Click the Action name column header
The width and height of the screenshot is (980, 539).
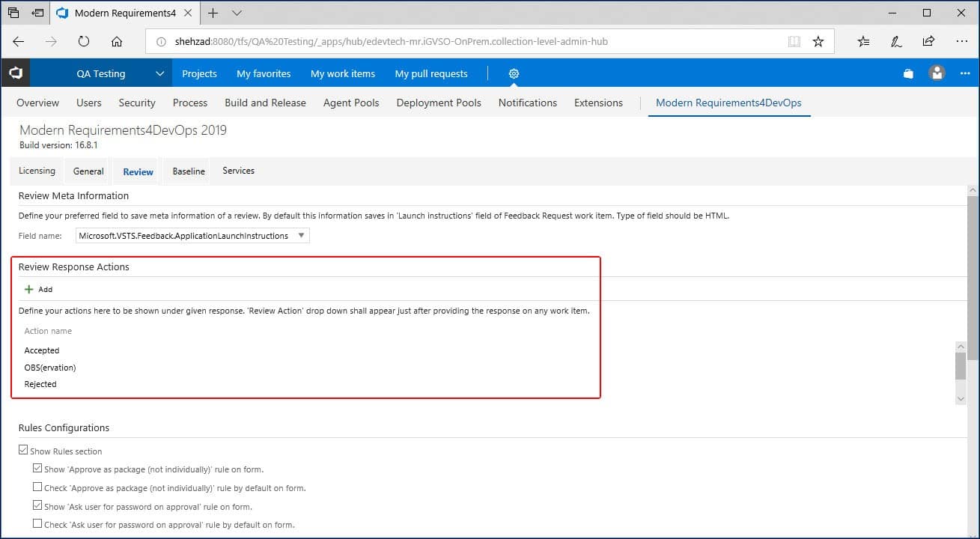[x=48, y=331]
